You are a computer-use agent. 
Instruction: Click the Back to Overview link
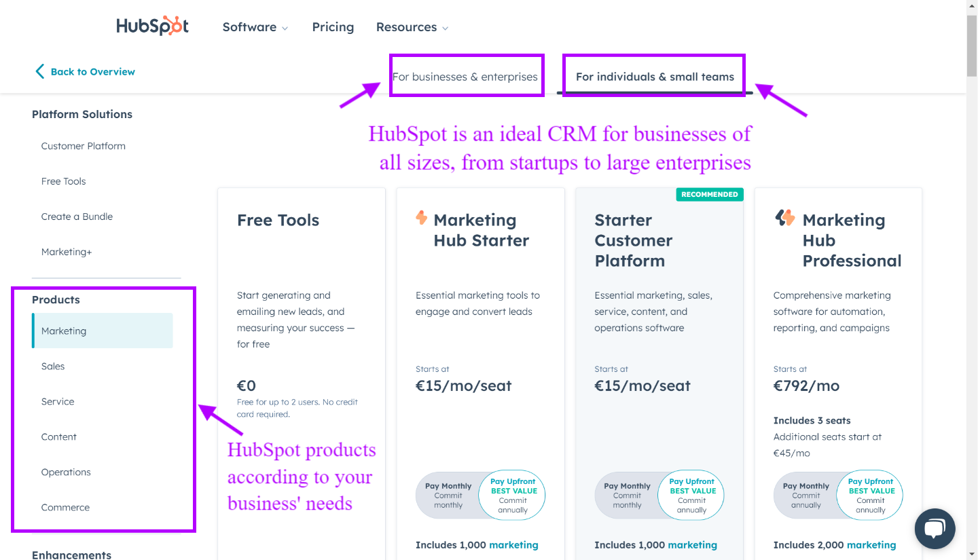tap(92, 71)
